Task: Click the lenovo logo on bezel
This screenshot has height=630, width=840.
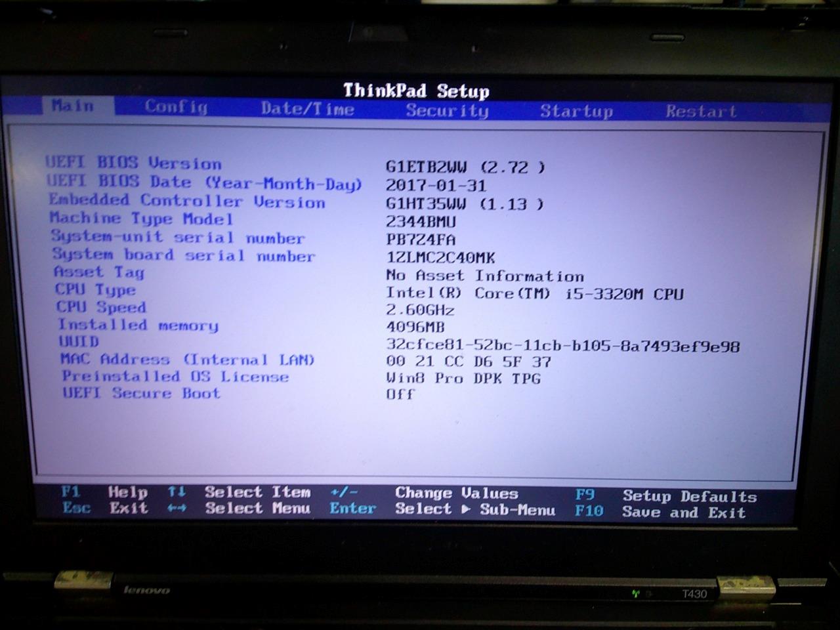Action: pyautogui.click(x=146, y=590)
